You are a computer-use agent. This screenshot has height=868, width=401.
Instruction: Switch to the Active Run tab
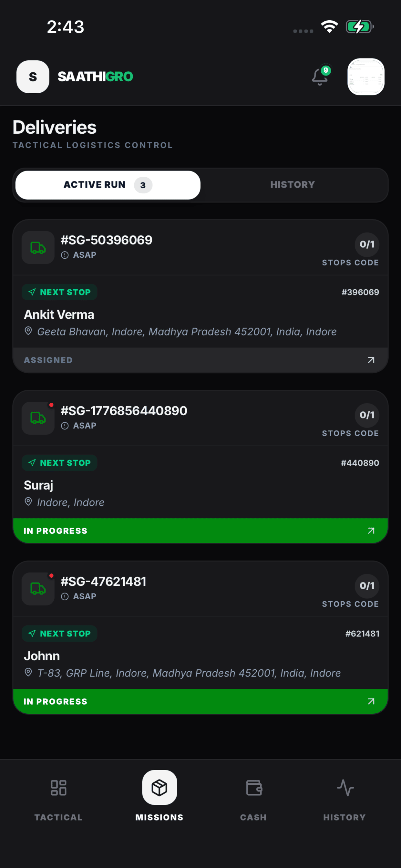[108, 185]
